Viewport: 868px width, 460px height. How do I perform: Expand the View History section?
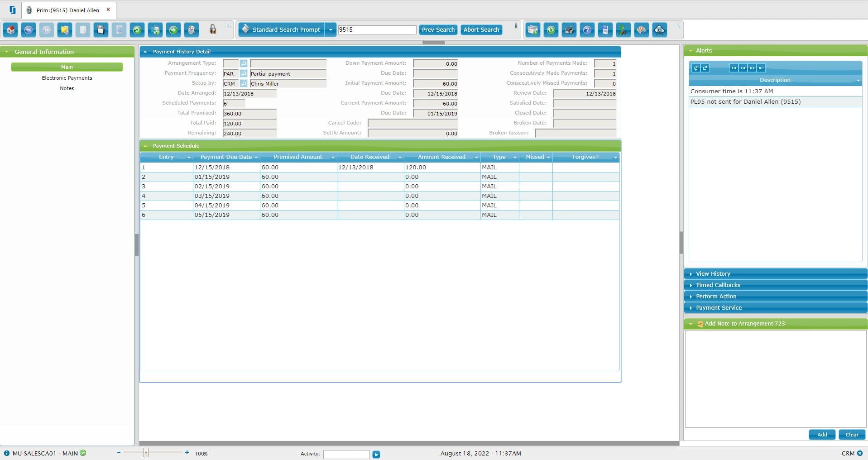776,273
